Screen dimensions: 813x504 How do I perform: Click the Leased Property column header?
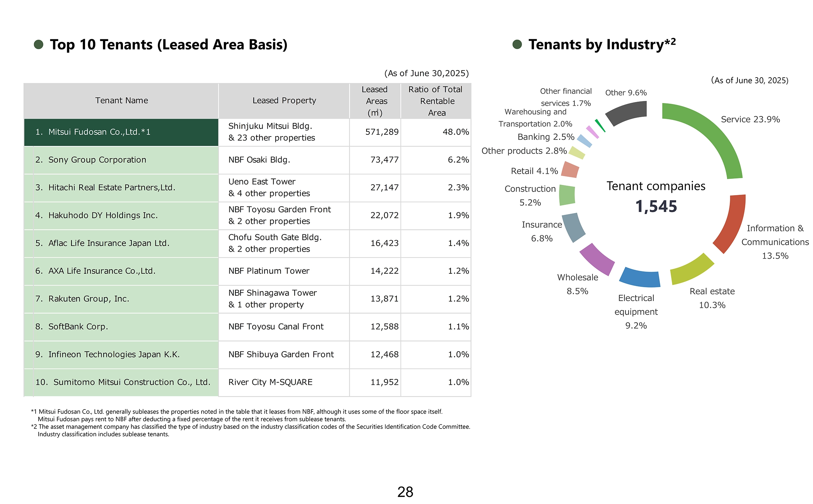coord(284,101)
